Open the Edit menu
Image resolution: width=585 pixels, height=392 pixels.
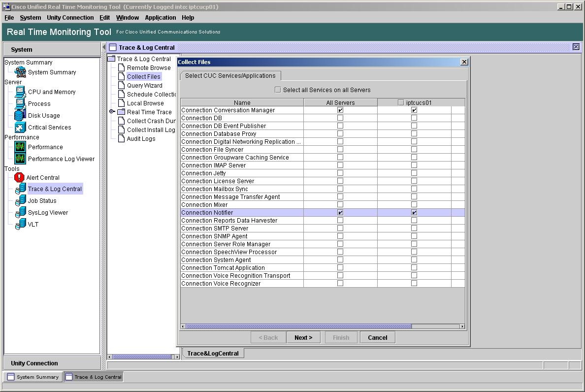coord(104,18)
